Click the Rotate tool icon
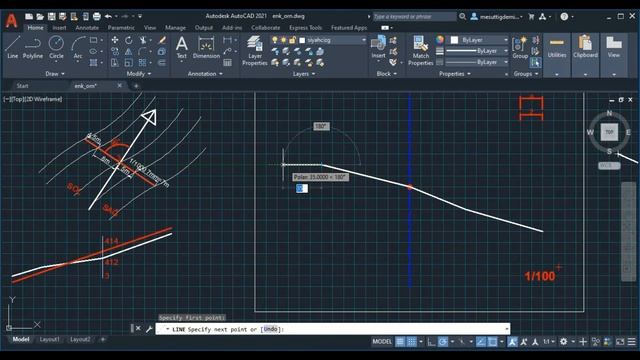 click(129, 40)
